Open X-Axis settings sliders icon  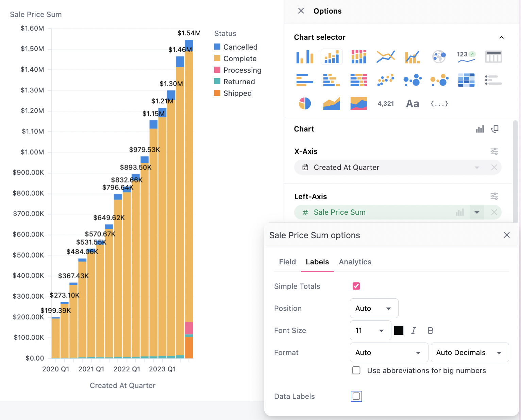pyautogui.click(x=494, y=151)
